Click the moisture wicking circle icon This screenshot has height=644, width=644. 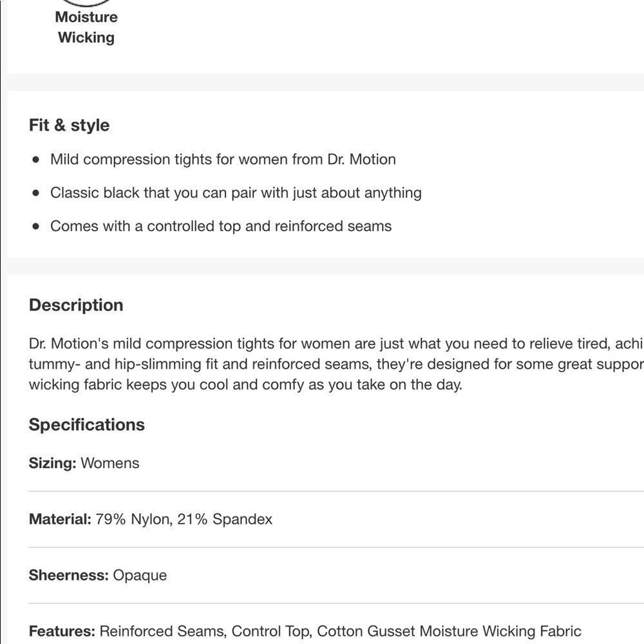[86, 3]
